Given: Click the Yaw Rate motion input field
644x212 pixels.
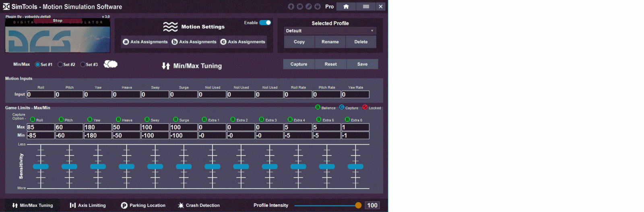Looking at the screenshot, I should (355, 94).
